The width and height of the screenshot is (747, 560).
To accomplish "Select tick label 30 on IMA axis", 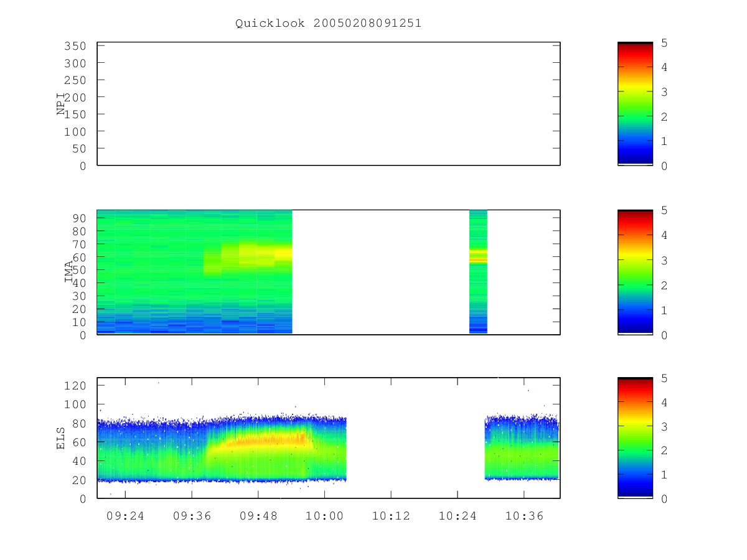I will tap(78, 296).
